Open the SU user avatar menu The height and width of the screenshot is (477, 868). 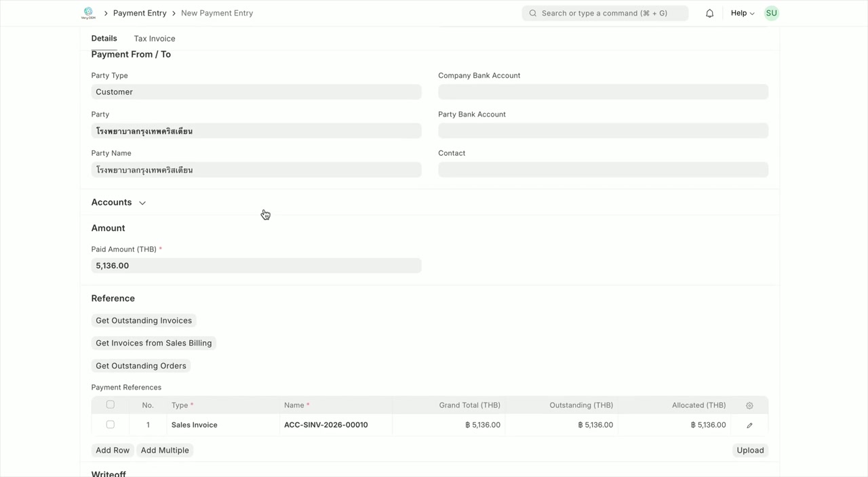click(x=771, y=13)
